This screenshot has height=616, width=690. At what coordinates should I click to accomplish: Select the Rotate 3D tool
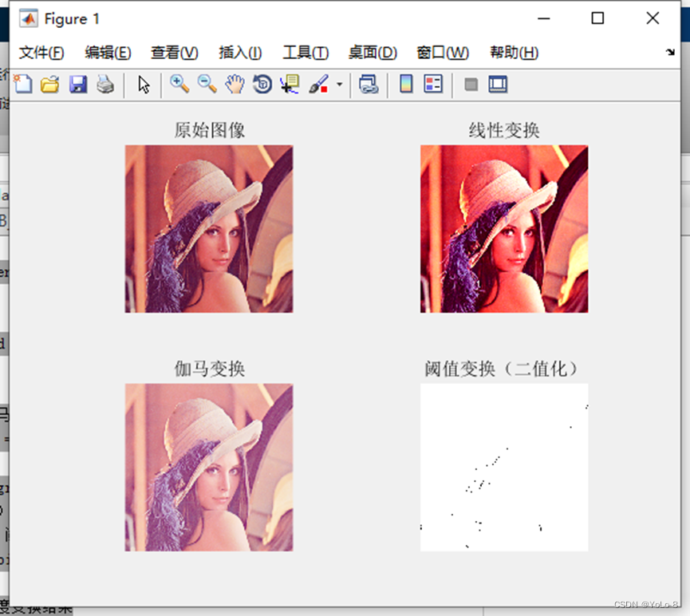tap(262, 84)
